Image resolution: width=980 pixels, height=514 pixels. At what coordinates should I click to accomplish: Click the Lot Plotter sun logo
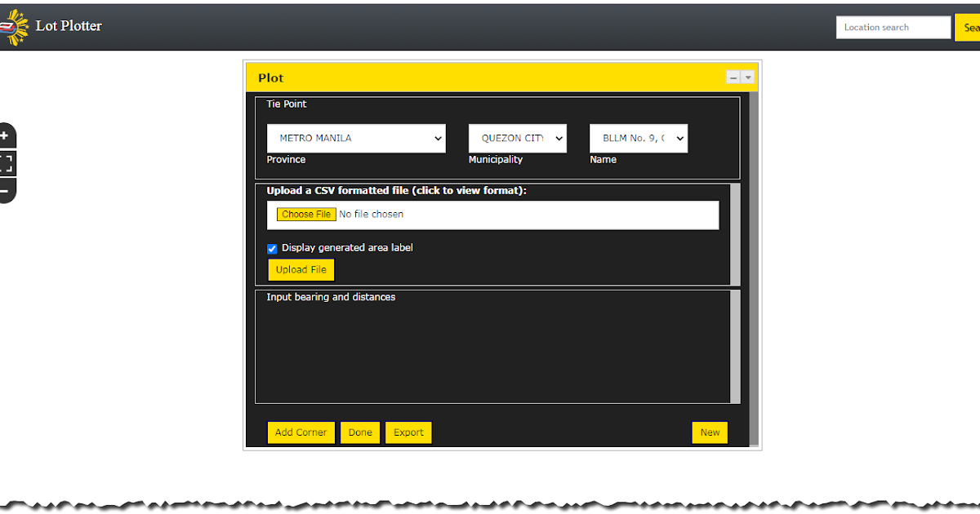14,26
